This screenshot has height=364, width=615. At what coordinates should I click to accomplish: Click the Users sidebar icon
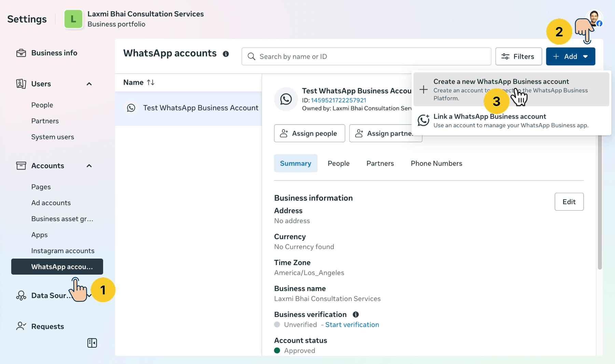pos(21,84)
